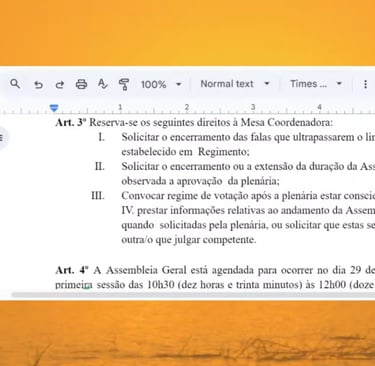
Task: Click the list numeral 'II.'
Action: [100, 166]
